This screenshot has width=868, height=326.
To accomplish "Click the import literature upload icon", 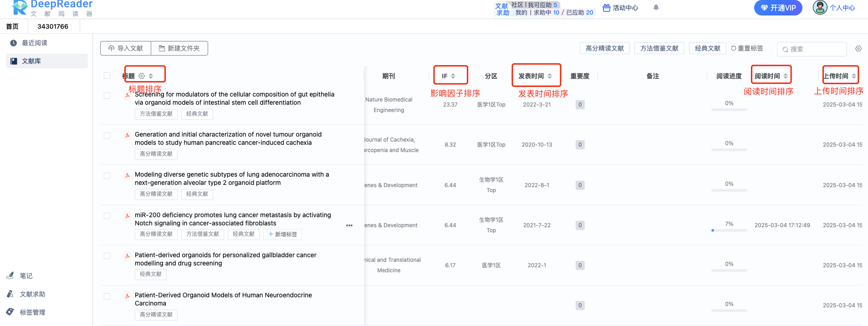I will click(112, 48).
